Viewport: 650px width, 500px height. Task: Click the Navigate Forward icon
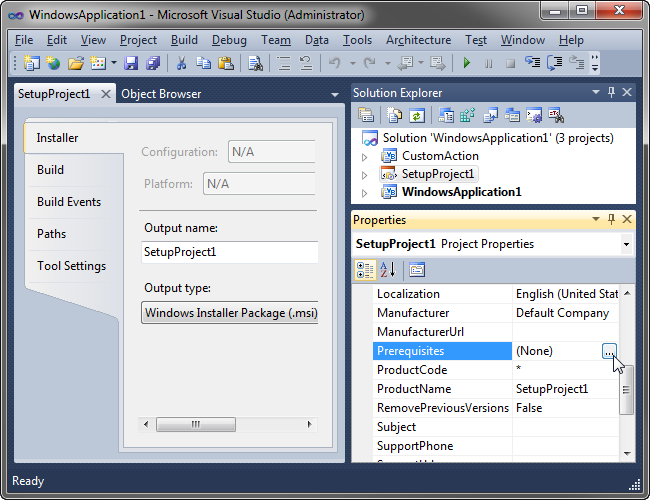coord(437,63)
